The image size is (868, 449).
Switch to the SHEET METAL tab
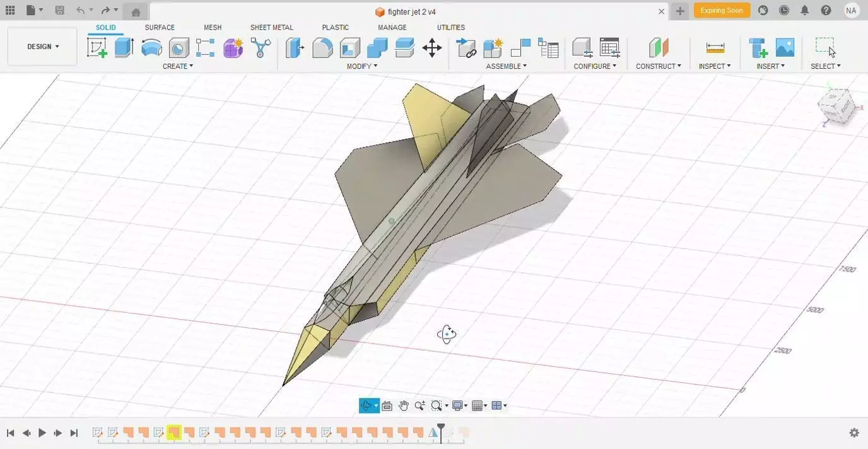coord(272,28)
